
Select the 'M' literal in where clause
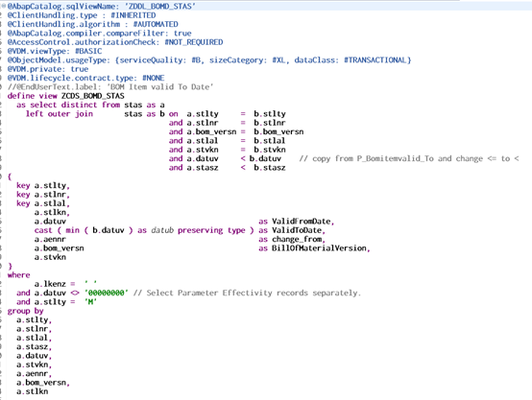[x=90, y=302]
